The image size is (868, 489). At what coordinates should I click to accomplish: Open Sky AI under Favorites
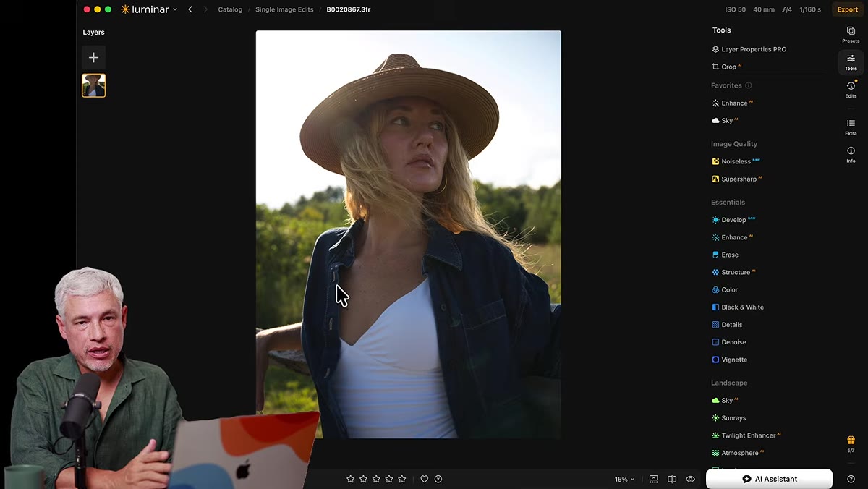(725, 121)
